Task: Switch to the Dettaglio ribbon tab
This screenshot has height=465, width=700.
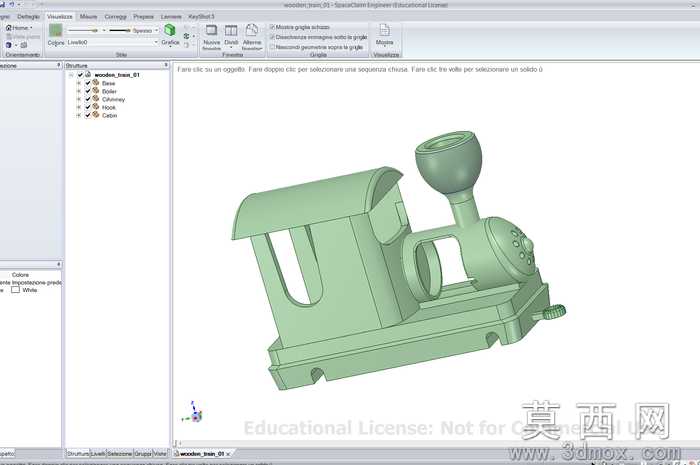Action: (28, 17)
